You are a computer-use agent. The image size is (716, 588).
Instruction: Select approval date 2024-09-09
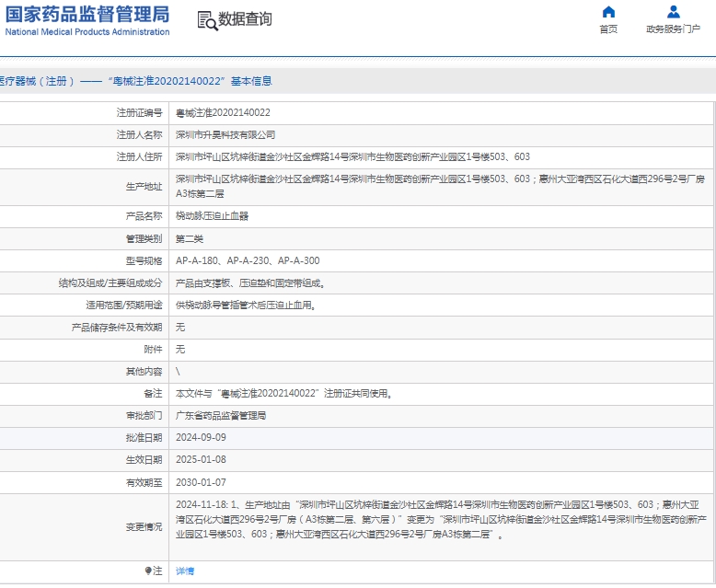point(201,438)
